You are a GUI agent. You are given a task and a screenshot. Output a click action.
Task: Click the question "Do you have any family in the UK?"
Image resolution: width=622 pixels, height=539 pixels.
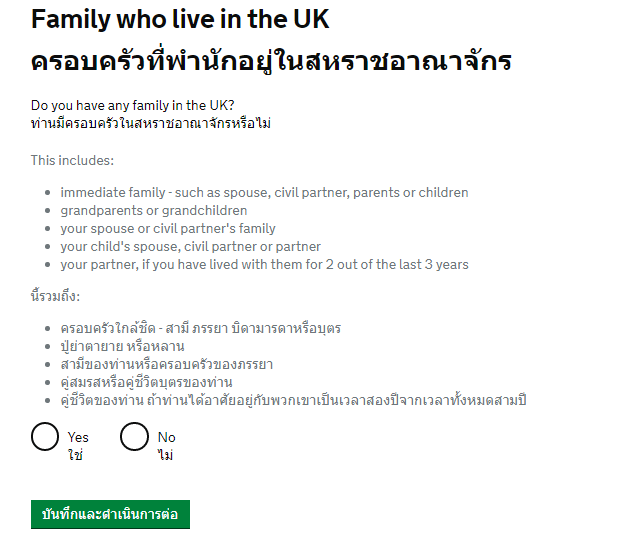132,105
